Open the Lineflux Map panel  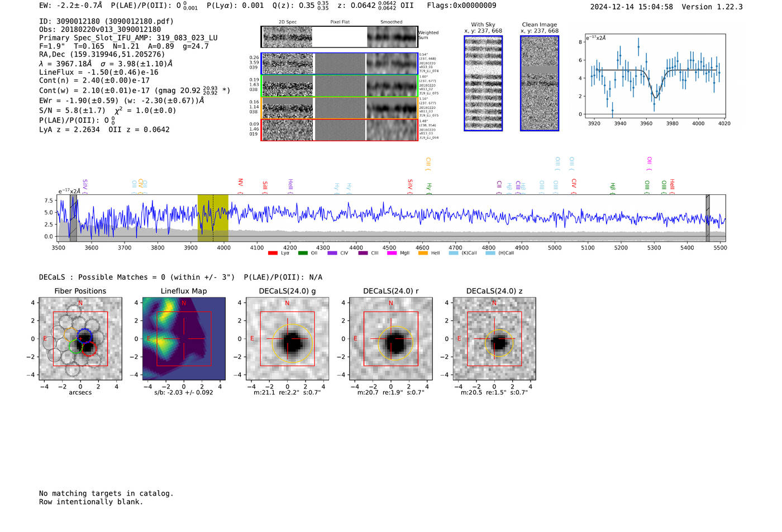[x=184, y=338]
